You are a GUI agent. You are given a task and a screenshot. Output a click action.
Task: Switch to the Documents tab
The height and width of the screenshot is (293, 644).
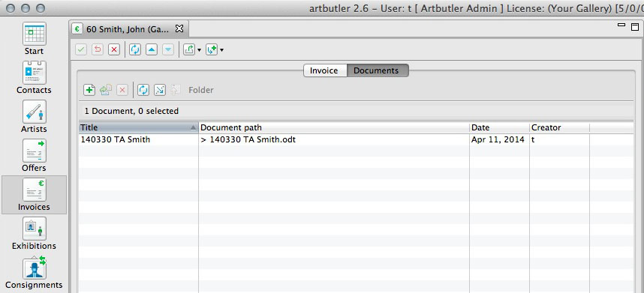377,70
